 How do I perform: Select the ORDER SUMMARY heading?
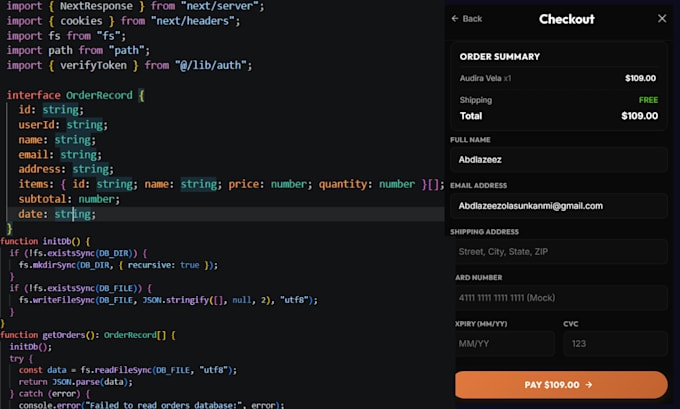pos(500,57)
